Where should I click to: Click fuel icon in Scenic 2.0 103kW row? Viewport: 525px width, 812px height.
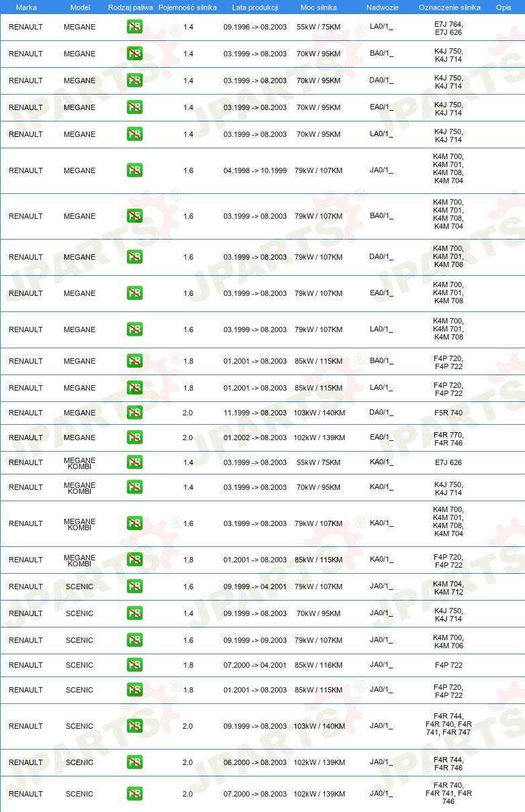(x=134, y=727)
